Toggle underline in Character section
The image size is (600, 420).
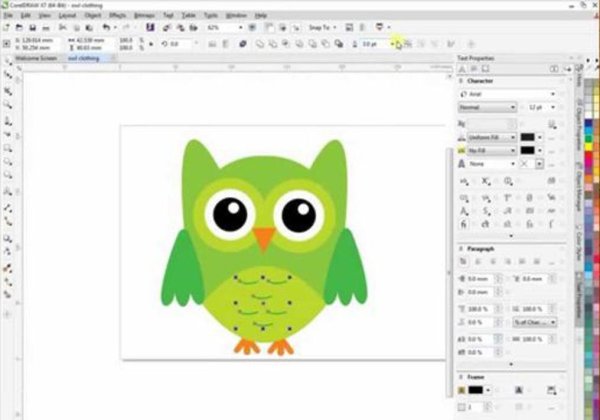click(x=551, y=124)
